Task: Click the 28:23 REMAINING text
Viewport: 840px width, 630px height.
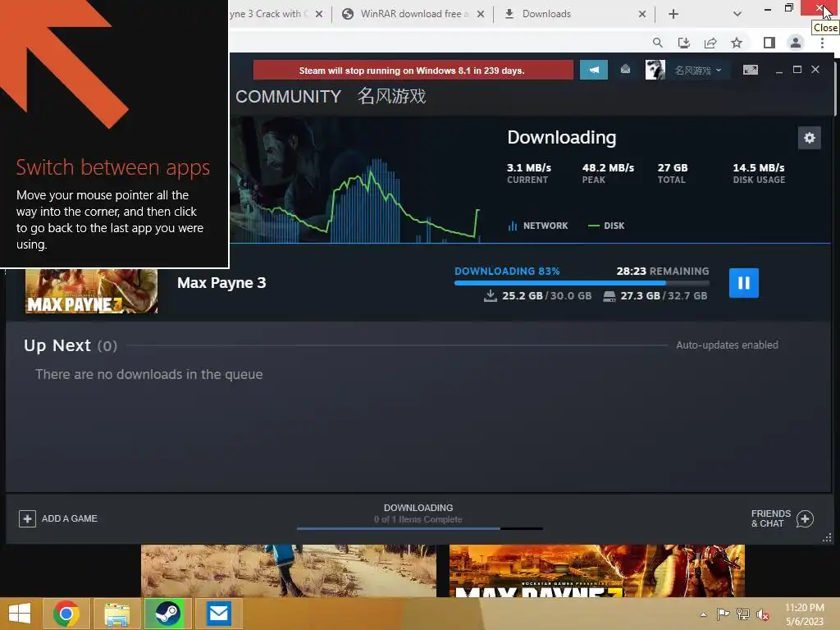Action: coord(663,271)
